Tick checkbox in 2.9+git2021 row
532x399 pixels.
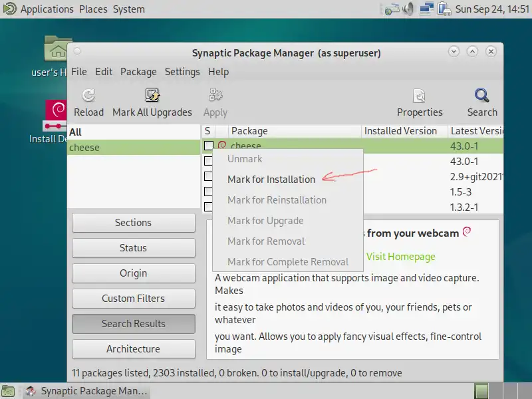(x=209, y=176)
